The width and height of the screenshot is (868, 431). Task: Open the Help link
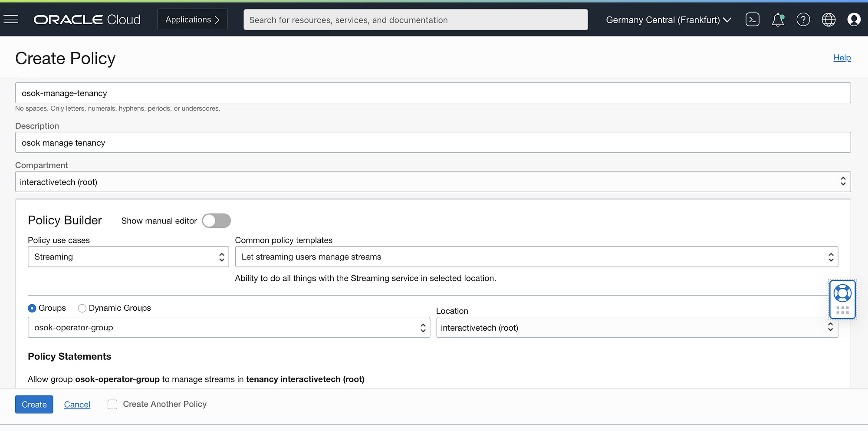pyautogui.click(x=842, y=58)
